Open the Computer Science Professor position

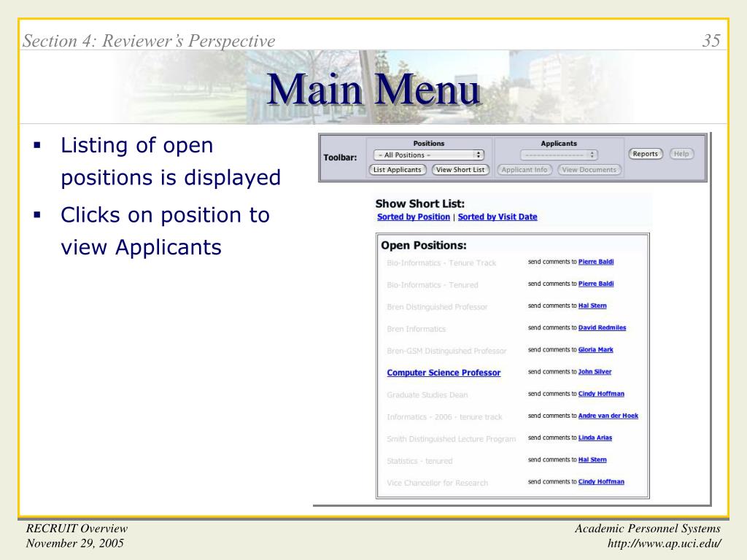point(444,373)
